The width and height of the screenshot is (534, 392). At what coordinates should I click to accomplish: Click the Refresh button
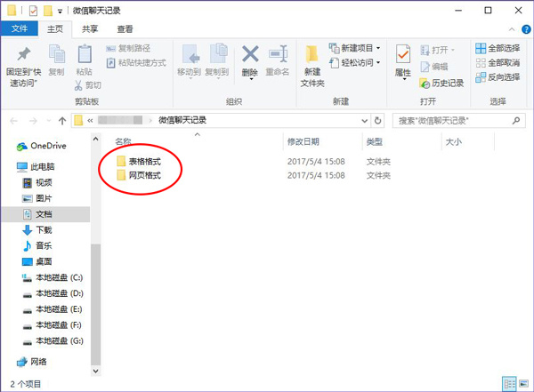pos(377,121)
